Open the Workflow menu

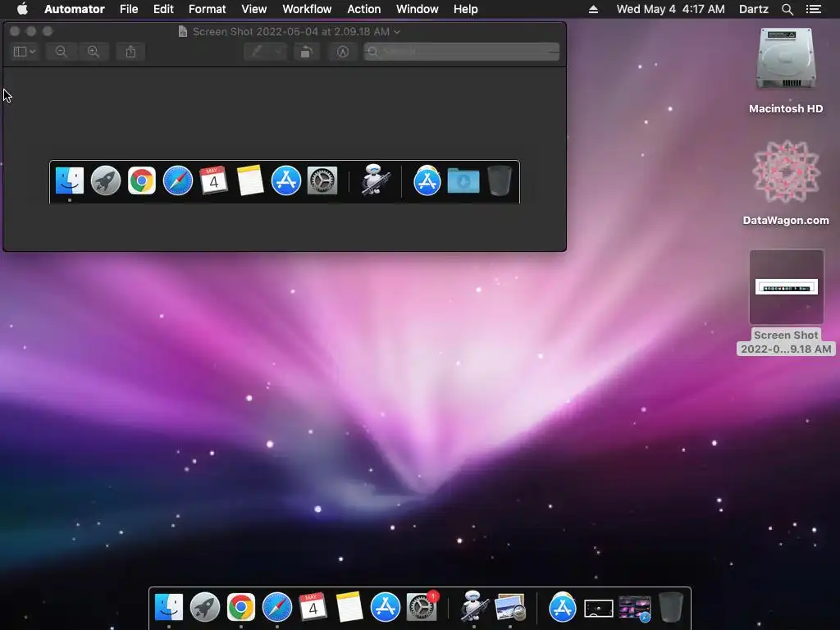point(307,9)
